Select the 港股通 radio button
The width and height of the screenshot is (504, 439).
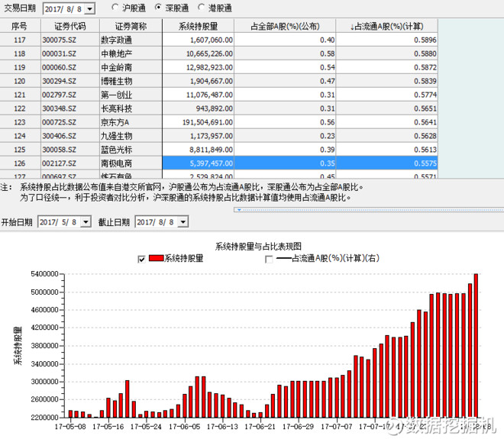201,8
